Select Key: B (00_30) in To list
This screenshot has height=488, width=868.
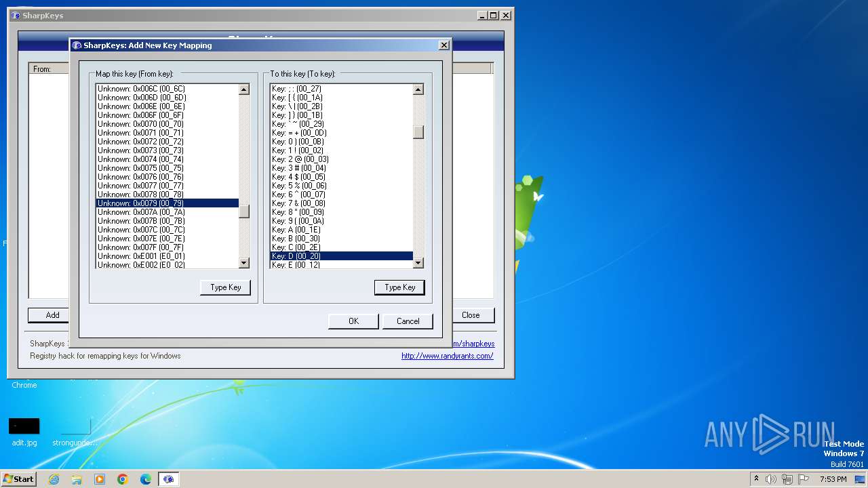[341, 239]
